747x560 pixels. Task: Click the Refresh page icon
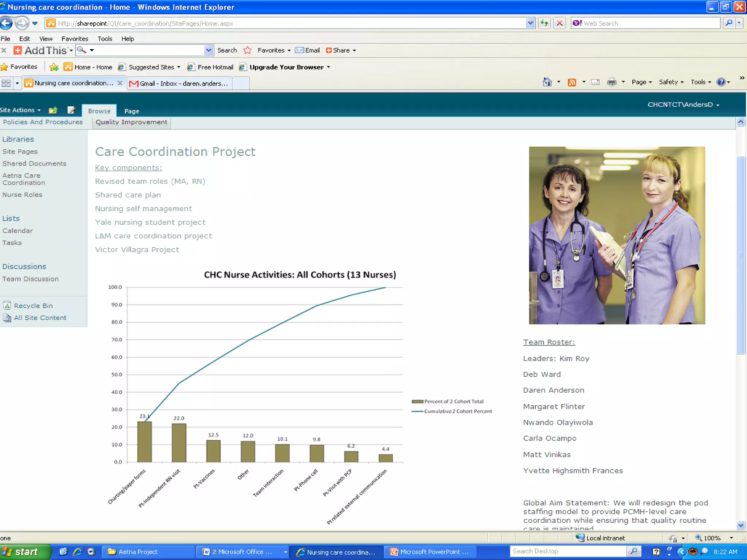(544, 23)
